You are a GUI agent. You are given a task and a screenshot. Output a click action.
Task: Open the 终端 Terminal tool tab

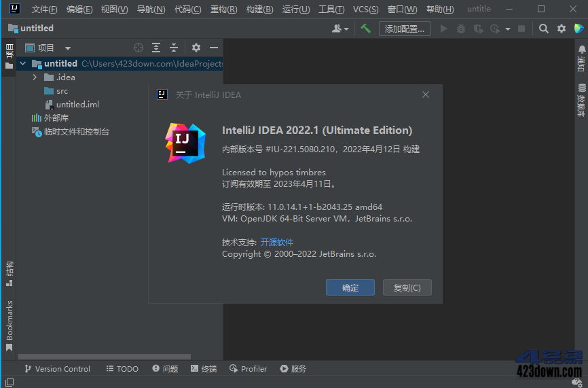coord(204,369)
